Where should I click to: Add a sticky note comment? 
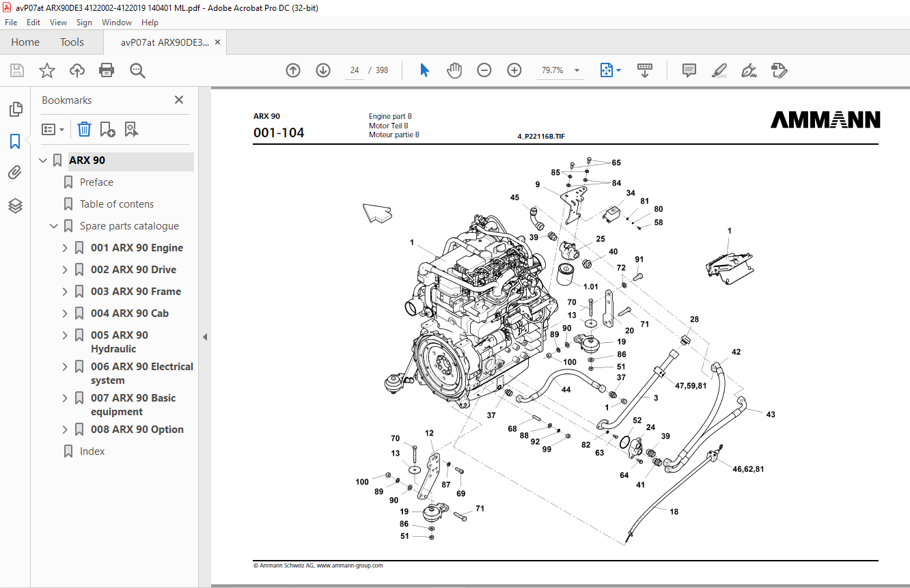coord(689,70)
